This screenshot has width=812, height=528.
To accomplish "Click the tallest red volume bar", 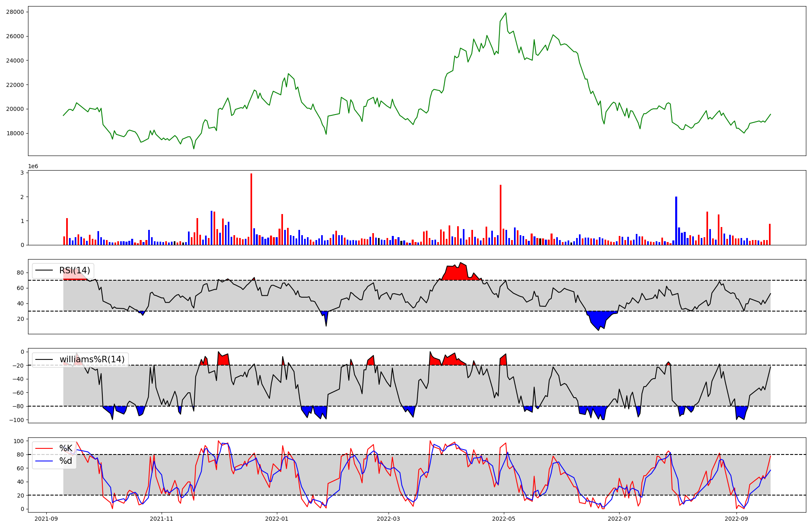I will click(251, 209).
